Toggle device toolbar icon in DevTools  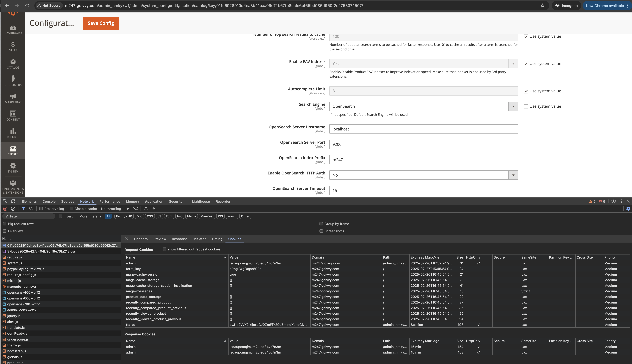(13, 201)
